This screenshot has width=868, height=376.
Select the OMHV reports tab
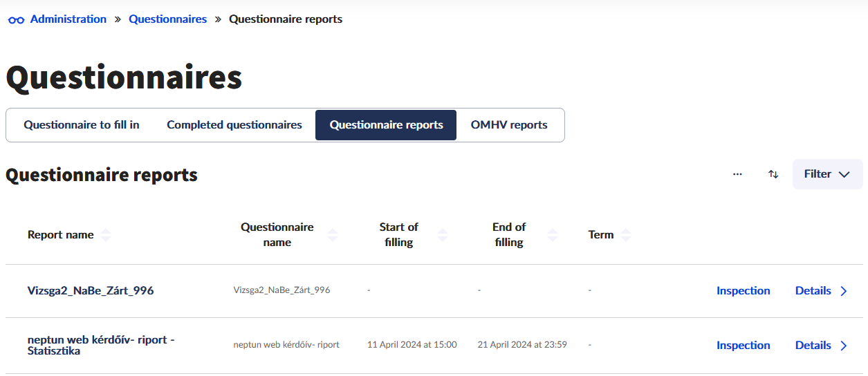click(x=509, y=125)
